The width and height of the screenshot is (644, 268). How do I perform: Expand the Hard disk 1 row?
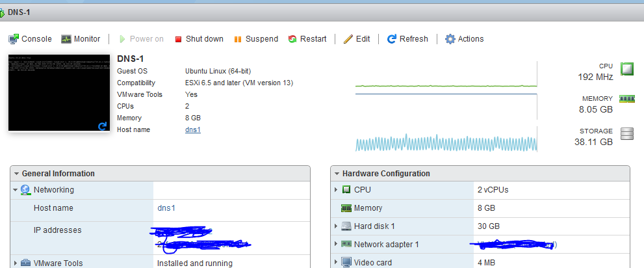pyautogui.click(x=336, y=226)
